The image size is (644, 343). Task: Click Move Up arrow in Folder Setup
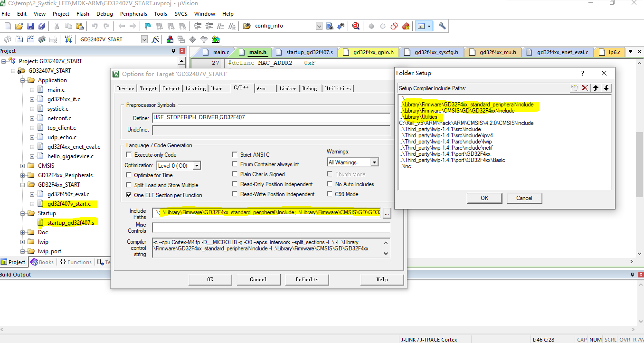pos(596,88)
